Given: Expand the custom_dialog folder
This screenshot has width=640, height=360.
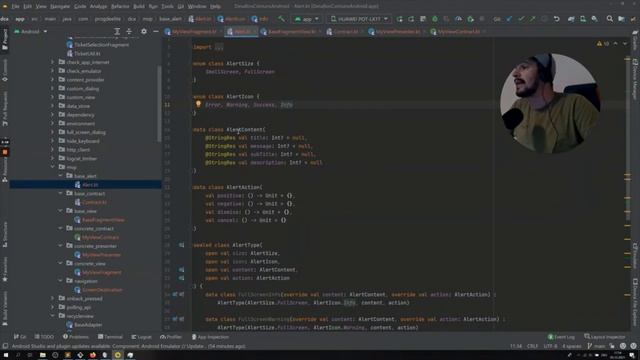Looking at the screenshot, I should (52, 89).
